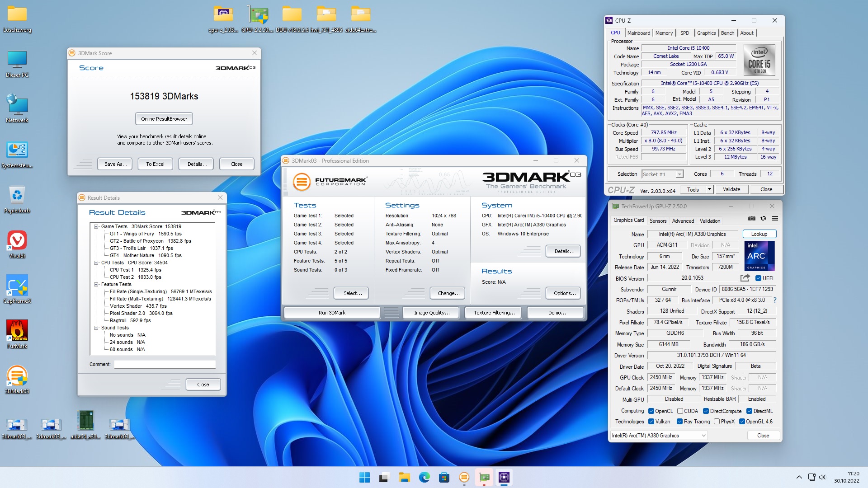Click GPU-Z refresh icon
This screenshot has width=868, height=488.
[x=763, y=218]
